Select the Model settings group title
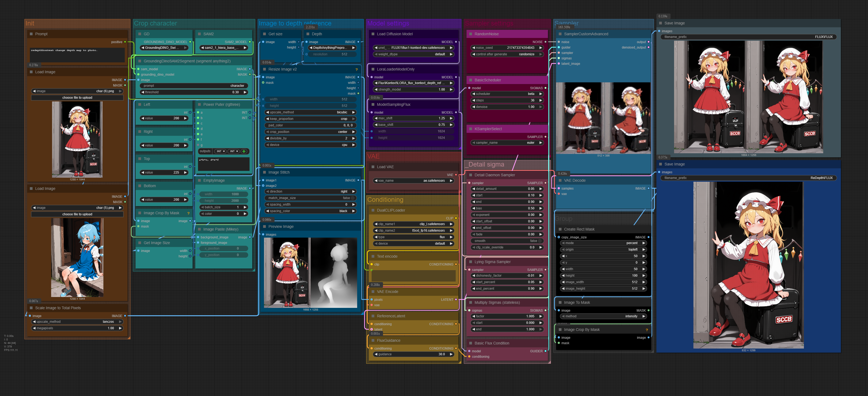 (388, 24)
